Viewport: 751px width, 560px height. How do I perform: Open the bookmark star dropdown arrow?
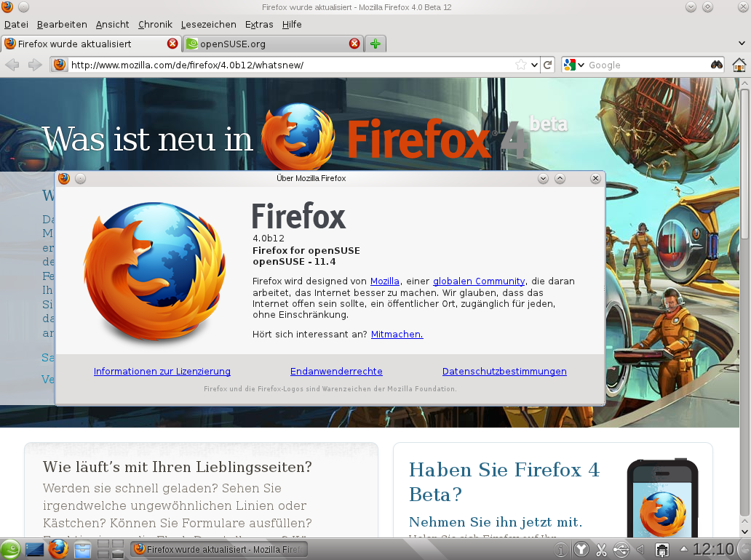pos(534,64)
